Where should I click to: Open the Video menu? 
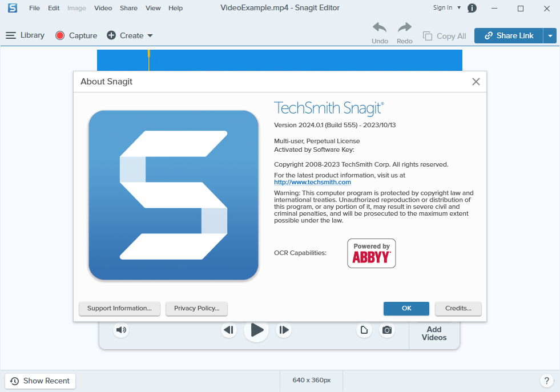coord(103,8)
